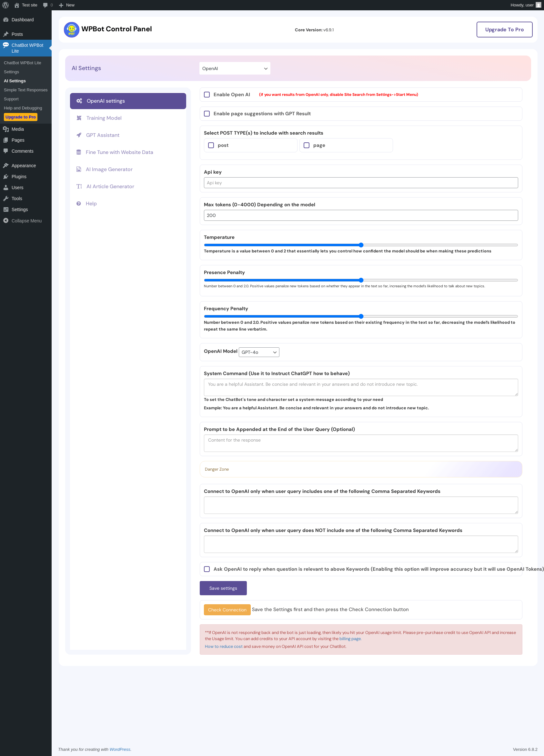Open the GPT-4o model dropdown
The image size is (544, 756).
(259, 352)
